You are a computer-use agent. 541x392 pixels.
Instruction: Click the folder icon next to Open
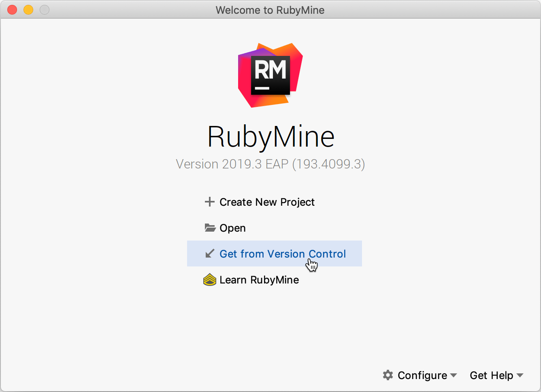tap(210, 228)
